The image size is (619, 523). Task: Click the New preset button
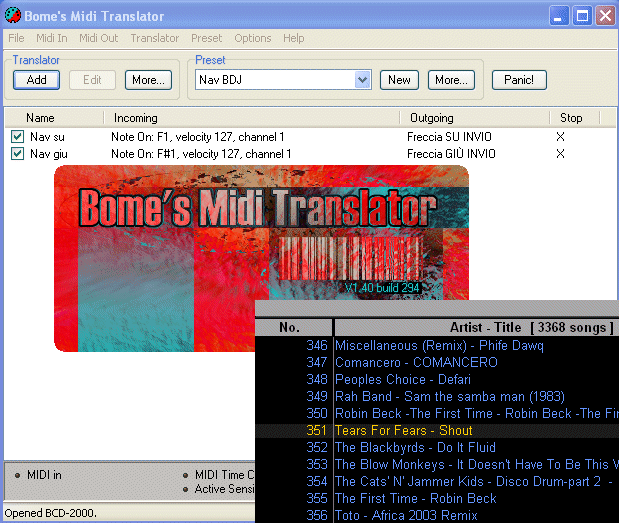pyautogui.click(x=399, y=80)
